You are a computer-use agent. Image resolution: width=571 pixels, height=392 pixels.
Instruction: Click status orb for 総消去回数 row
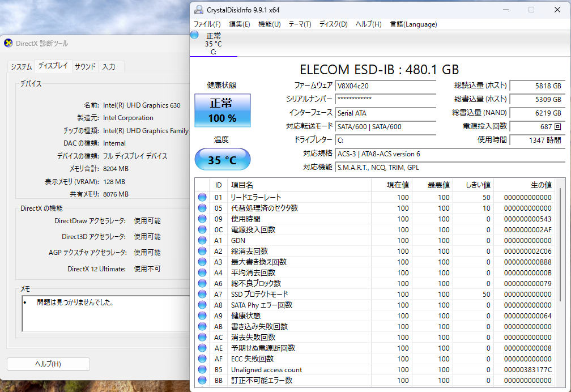tap(202, 251)
